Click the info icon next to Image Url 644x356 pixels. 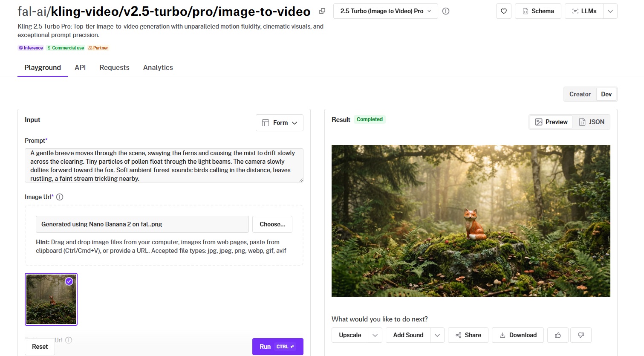point(60,197)
